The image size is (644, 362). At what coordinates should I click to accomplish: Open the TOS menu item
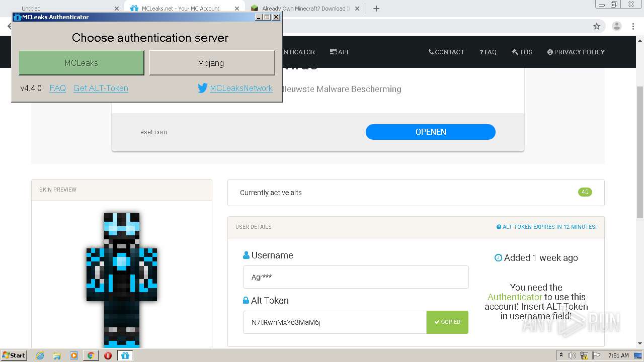[522, 52]
